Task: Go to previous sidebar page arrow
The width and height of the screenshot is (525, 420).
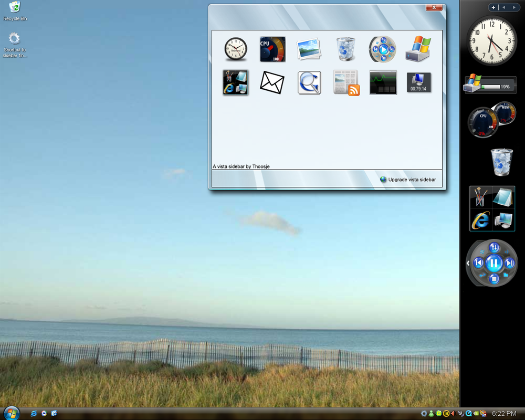Action: tap(503, 7)
